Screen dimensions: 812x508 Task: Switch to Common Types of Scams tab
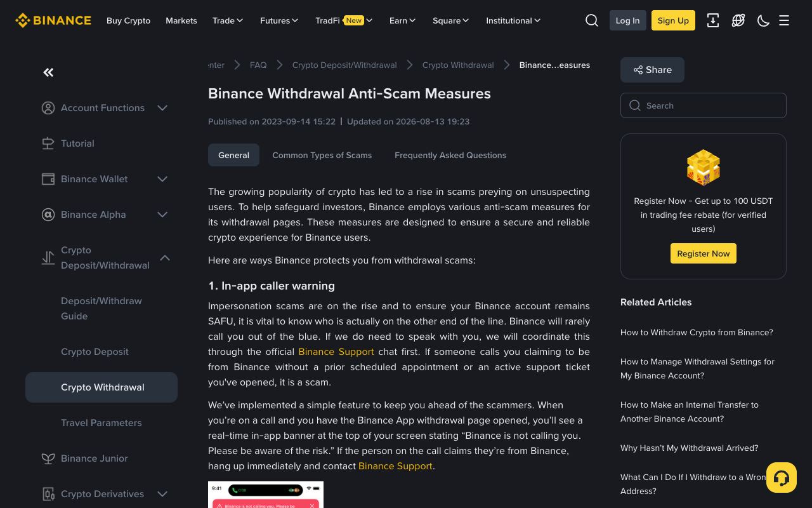point(322,155)
